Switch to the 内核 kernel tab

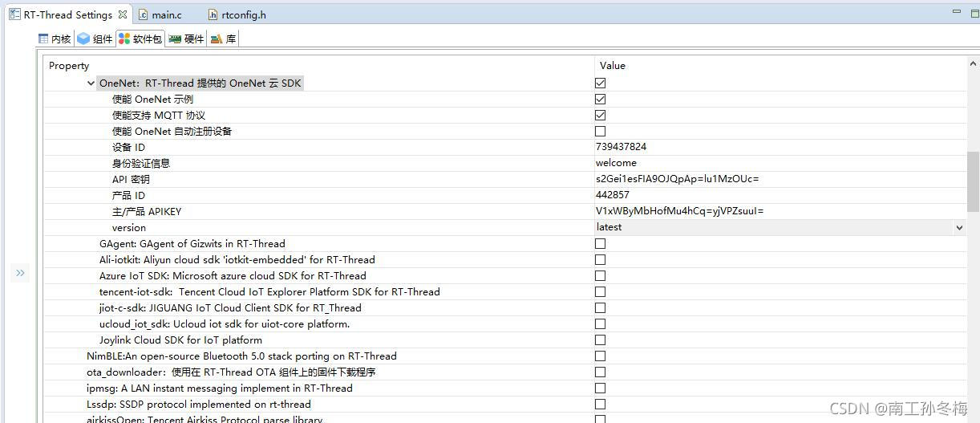[55, 39]
